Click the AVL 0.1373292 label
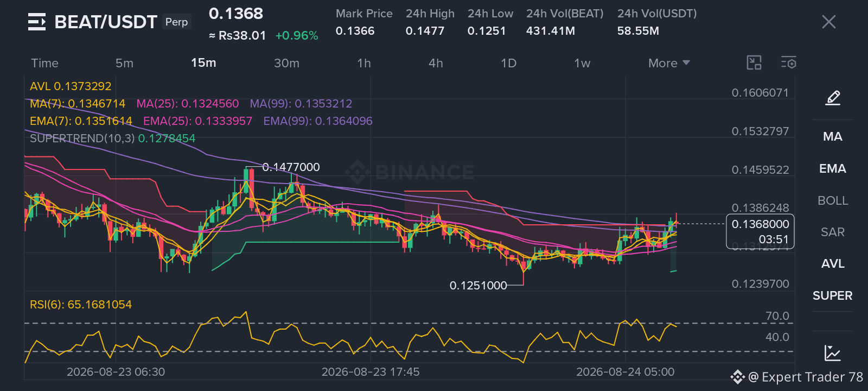The image size is (868, 391). 71,86
